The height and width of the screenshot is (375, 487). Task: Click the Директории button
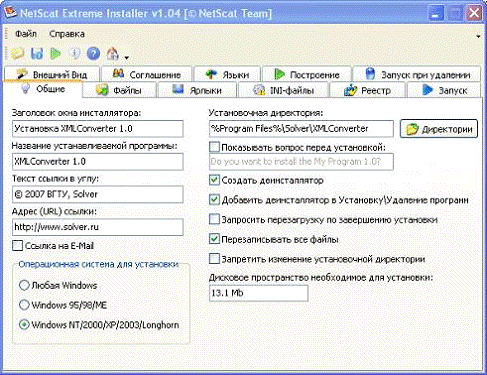pos(439,129)
